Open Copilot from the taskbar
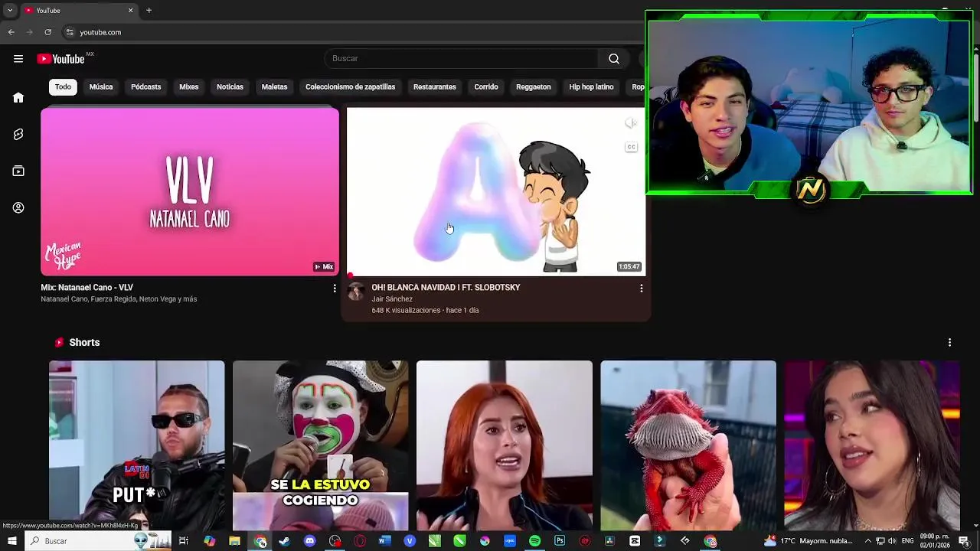980x551 pixels. [209, 541]
